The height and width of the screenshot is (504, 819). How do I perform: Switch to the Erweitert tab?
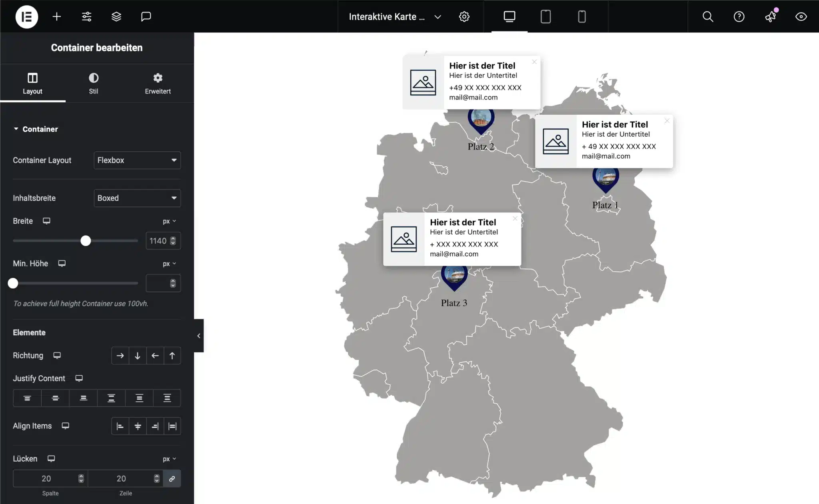(158, 83)
